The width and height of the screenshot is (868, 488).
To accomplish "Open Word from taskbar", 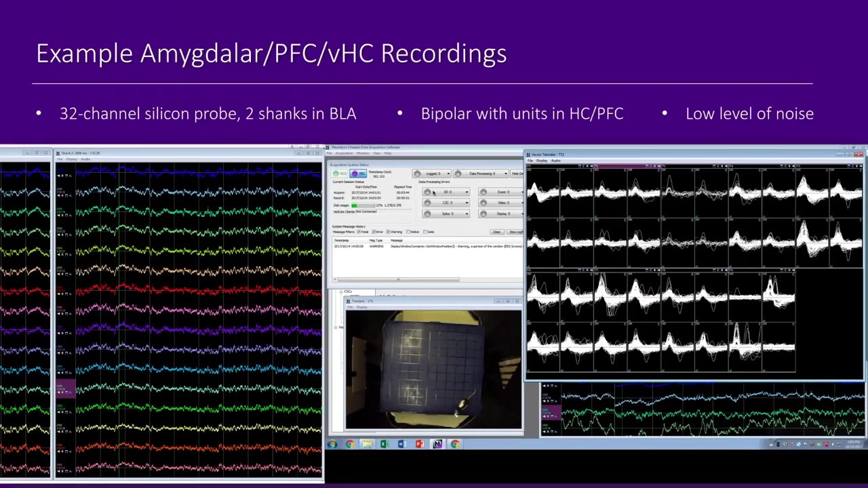I will click(401, 444).
